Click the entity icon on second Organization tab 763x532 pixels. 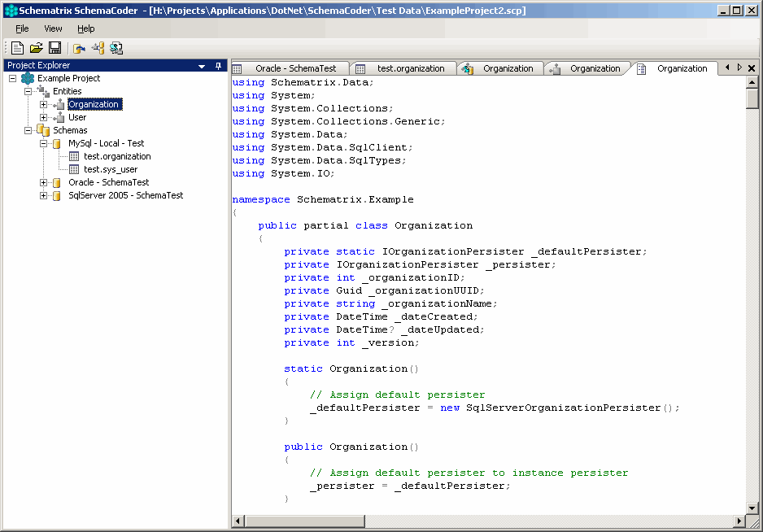click(555, 68)
